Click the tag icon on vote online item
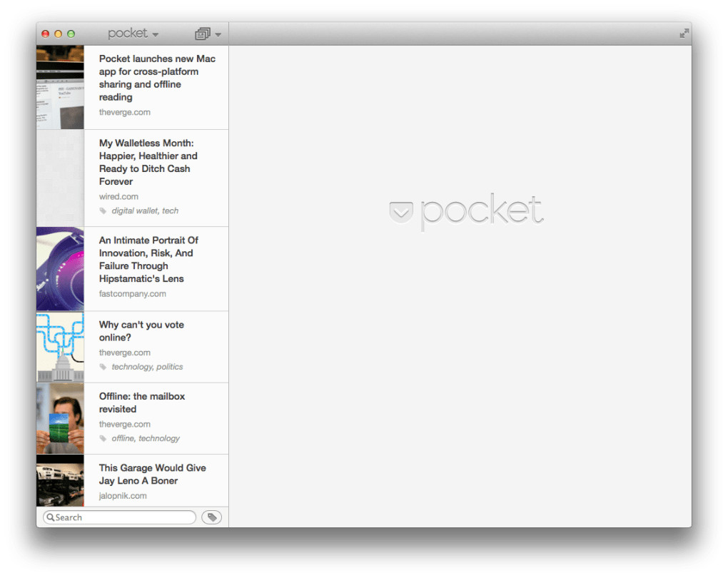Image resolution: width=728 pixels, height=578 pixels. [103, 367]
